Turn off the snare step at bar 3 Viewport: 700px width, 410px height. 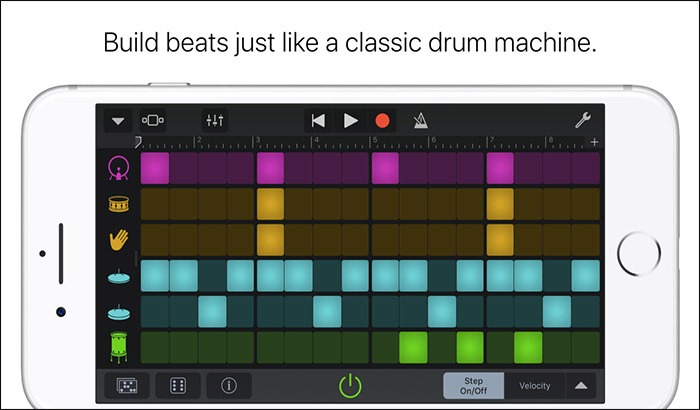point(270,204)
